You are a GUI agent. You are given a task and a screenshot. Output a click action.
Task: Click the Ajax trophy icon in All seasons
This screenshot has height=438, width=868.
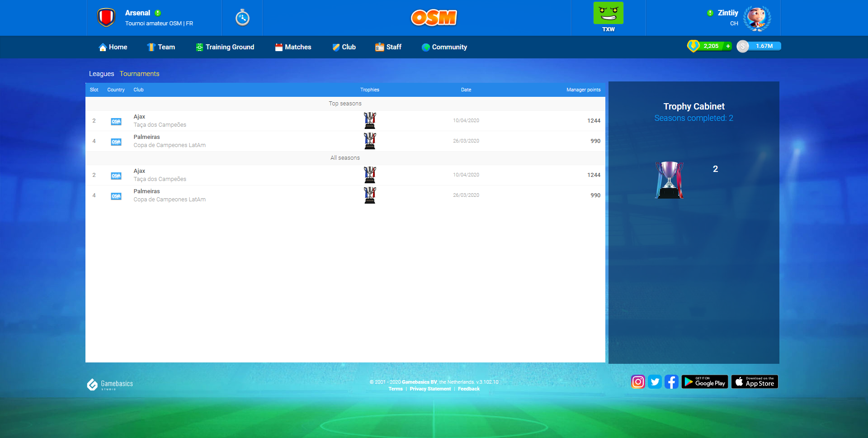point(370,175)
